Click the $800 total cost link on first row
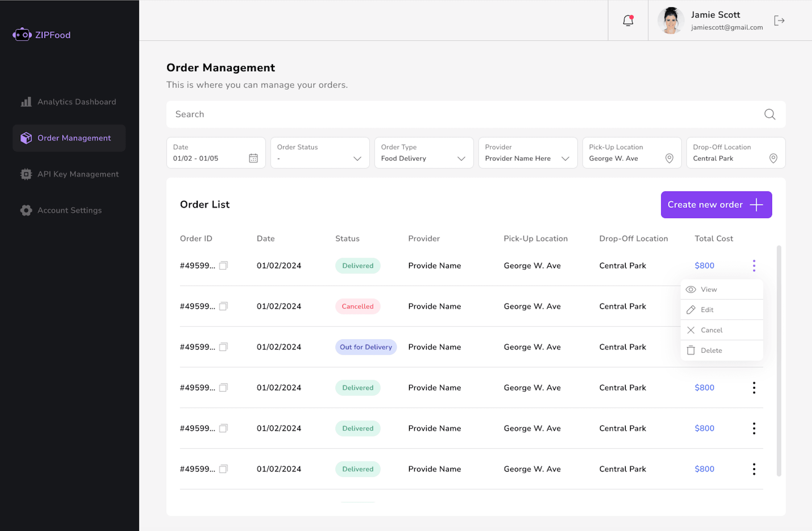The width and height of the screenshot is (812, 531). point(704,265)
